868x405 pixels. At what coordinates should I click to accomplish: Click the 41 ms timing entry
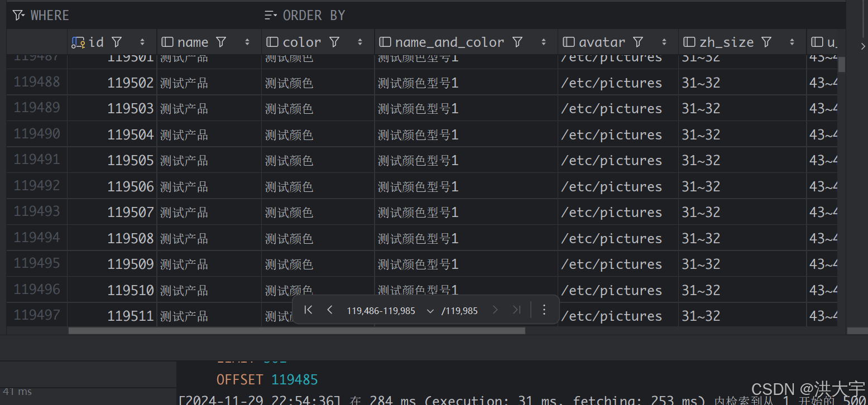[x=17, y=392]
